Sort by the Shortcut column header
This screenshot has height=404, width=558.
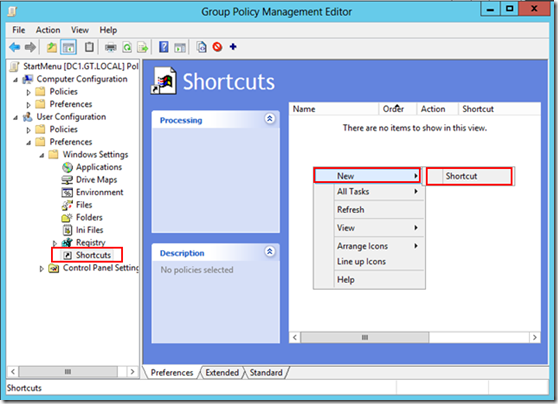click(499, 109)
